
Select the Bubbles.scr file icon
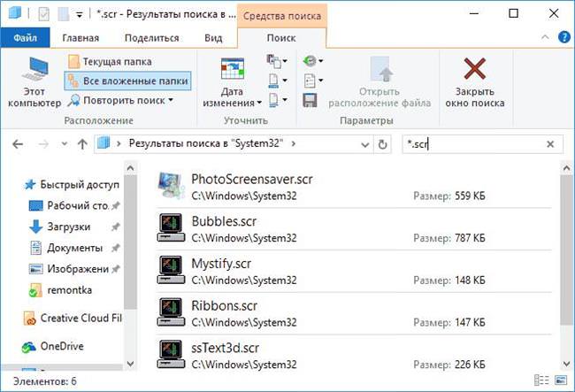(x=171, y=227)
